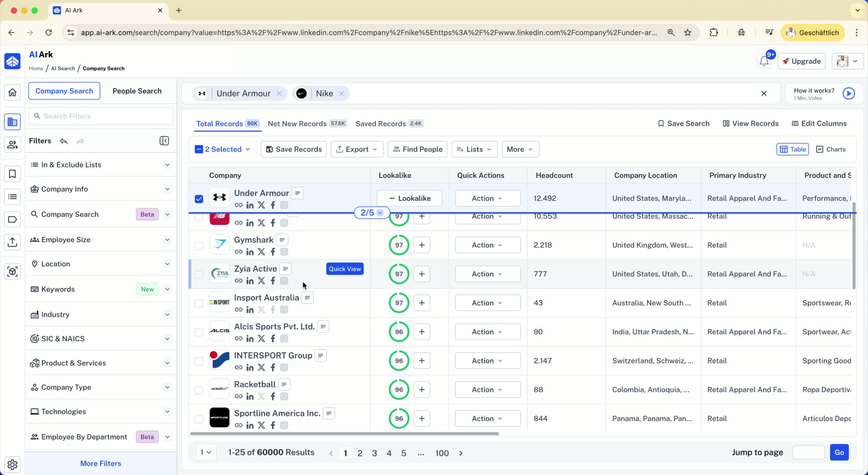Click the undo filter arrow icon
The image size is (868, 475).
pos(64,141)
